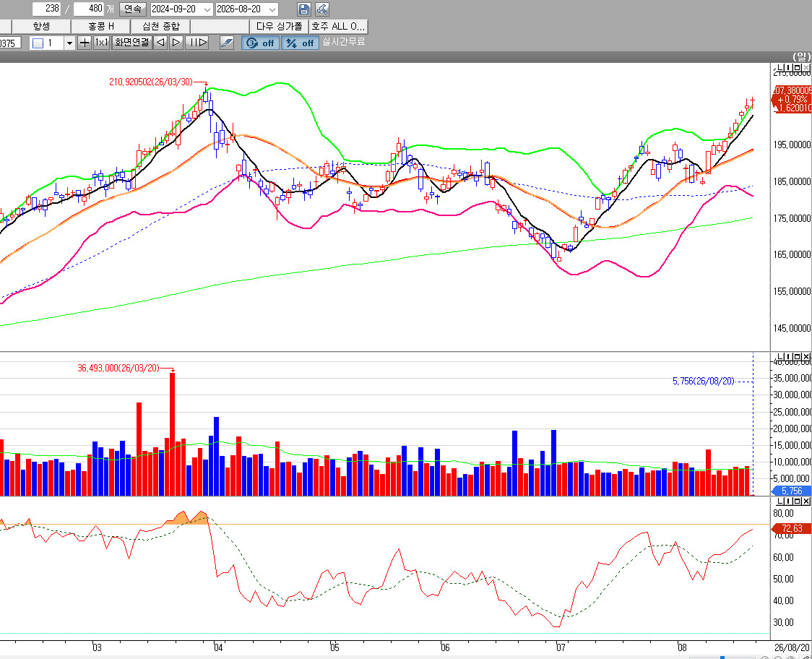Step chart forward with right triangle

pos(176,43)
